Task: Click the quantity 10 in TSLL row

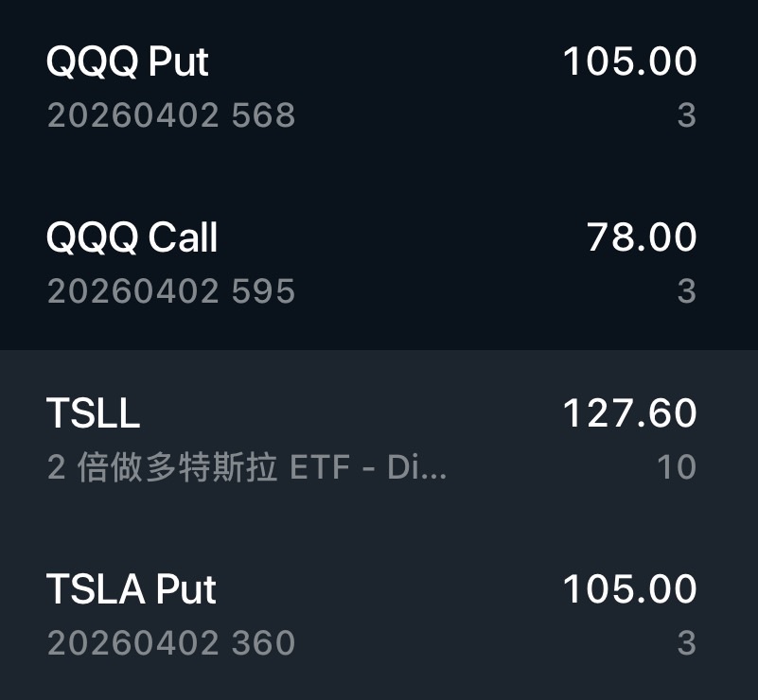Action: pyautogui.click(x=677, y=467)
